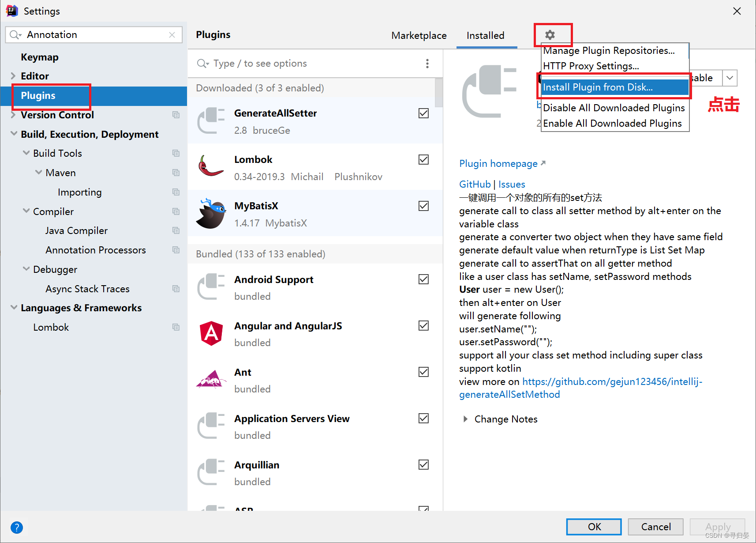Focus the Annotation settings search field
This screenshot has height=543, width=756.
point(94,35)
